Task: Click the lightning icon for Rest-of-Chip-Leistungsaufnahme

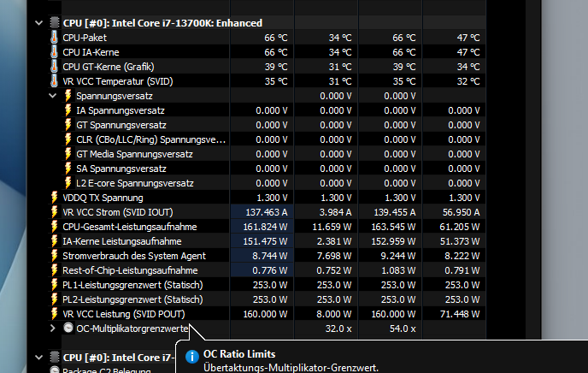Action: click(55, 270)
